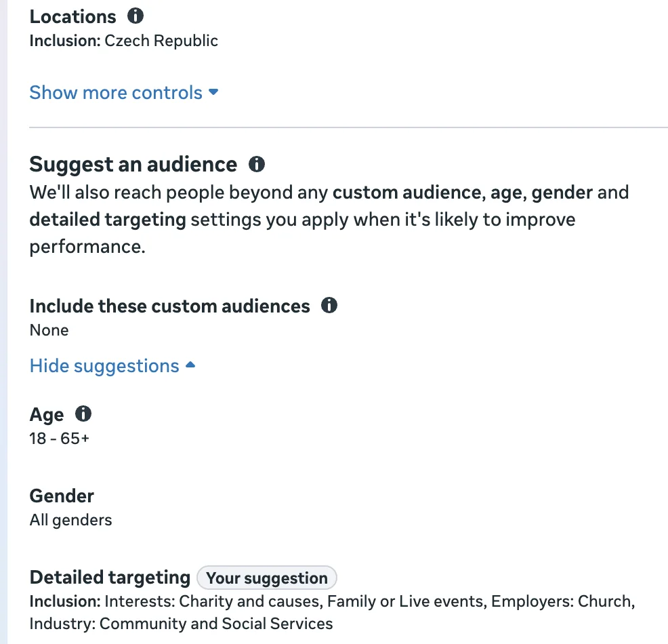Click the up caret beside Hide suggestions
The height and width of the screenshot is (644, 668).
click(x=190, y=365)
